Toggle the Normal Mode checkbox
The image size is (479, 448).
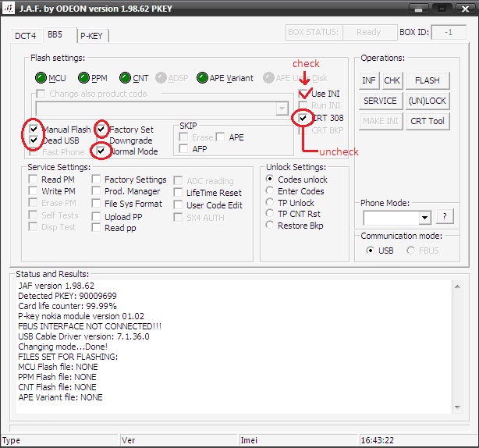101,151
